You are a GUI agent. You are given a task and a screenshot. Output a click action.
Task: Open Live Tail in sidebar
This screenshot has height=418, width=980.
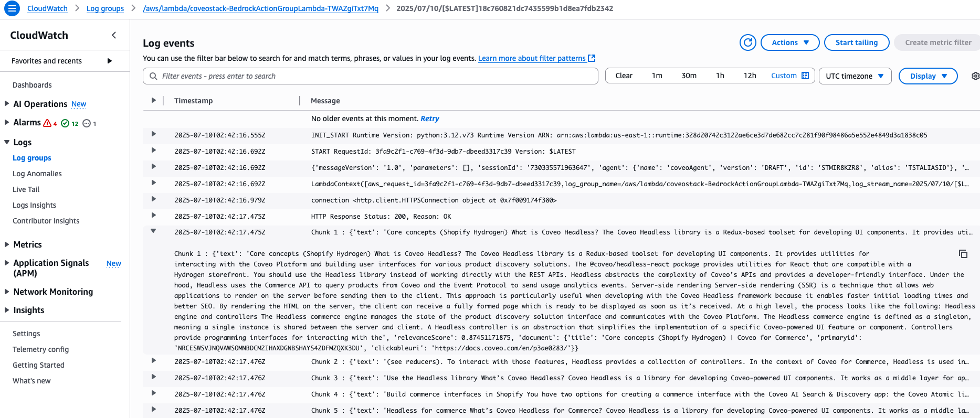(x=26, y=189)
